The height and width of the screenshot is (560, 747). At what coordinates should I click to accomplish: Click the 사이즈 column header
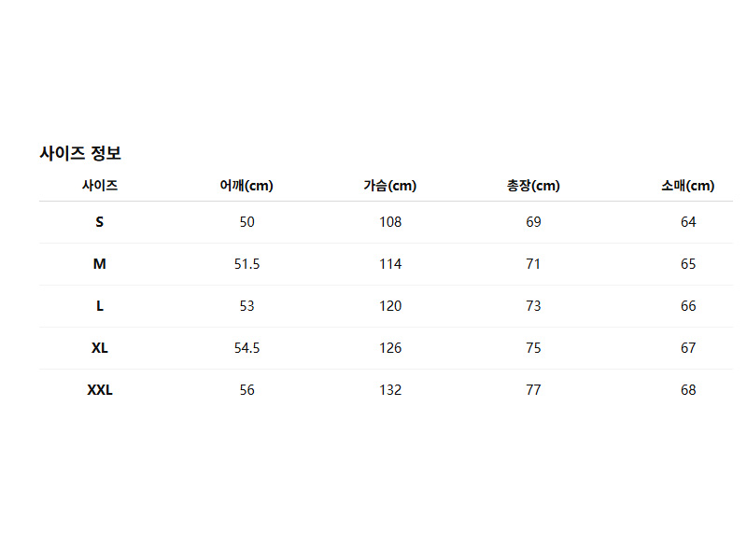point(100,186)
